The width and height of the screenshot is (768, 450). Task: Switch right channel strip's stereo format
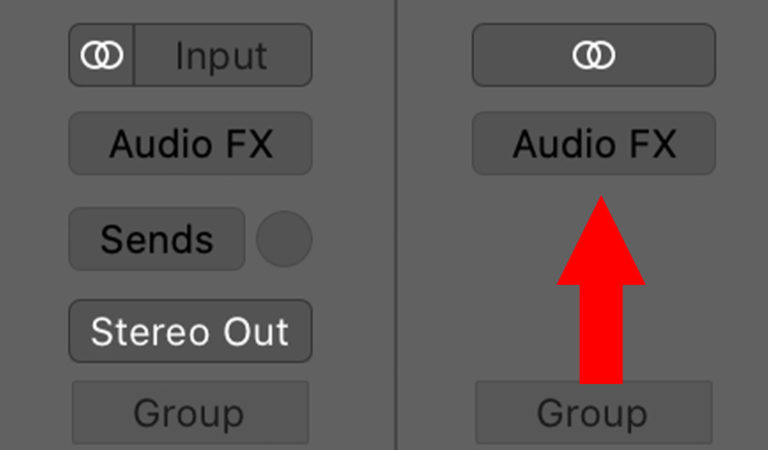[594, 55]
